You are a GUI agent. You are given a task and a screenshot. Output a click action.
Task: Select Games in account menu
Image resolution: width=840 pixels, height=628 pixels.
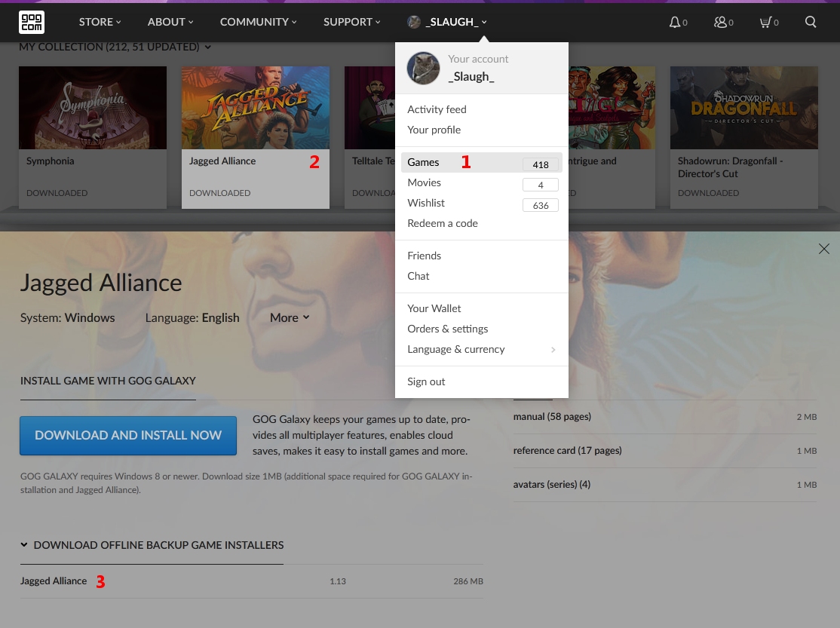coord(482,162)
